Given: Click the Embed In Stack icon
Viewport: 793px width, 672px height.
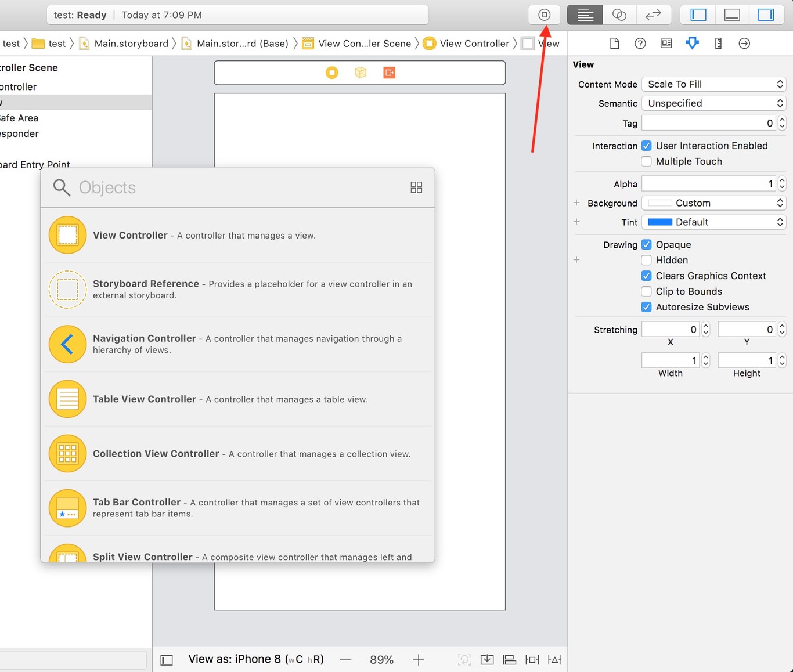Looking at the screenshot, I should click(x=487, y=659).
